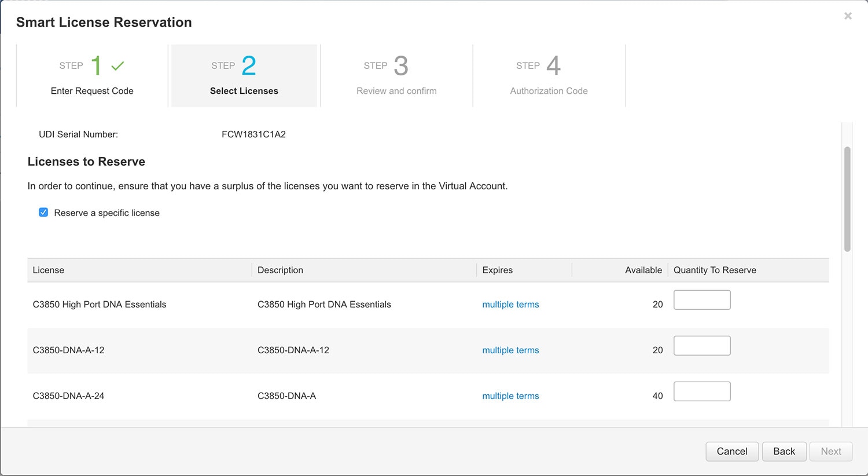Click the Back button
The width and height of the screenshot is (868, 476).
click(784, 452)
